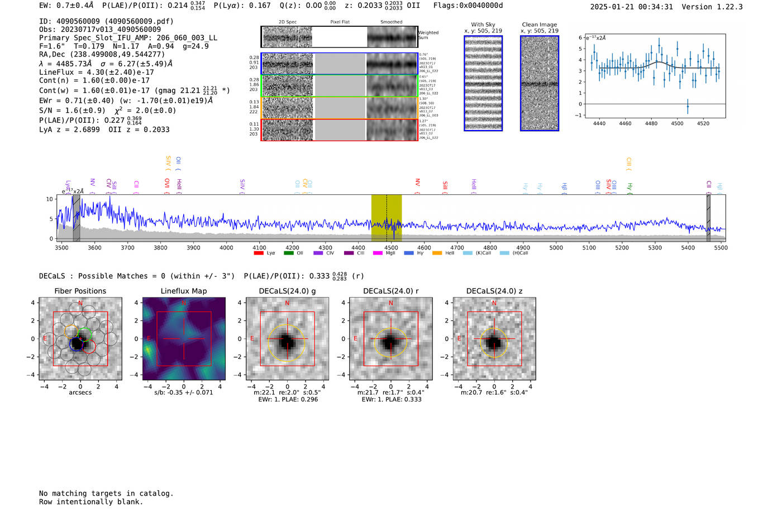Select the RA,Dec coordinates text
The height and width of the screenshot is (532, 782).
[x=102, y=55]
